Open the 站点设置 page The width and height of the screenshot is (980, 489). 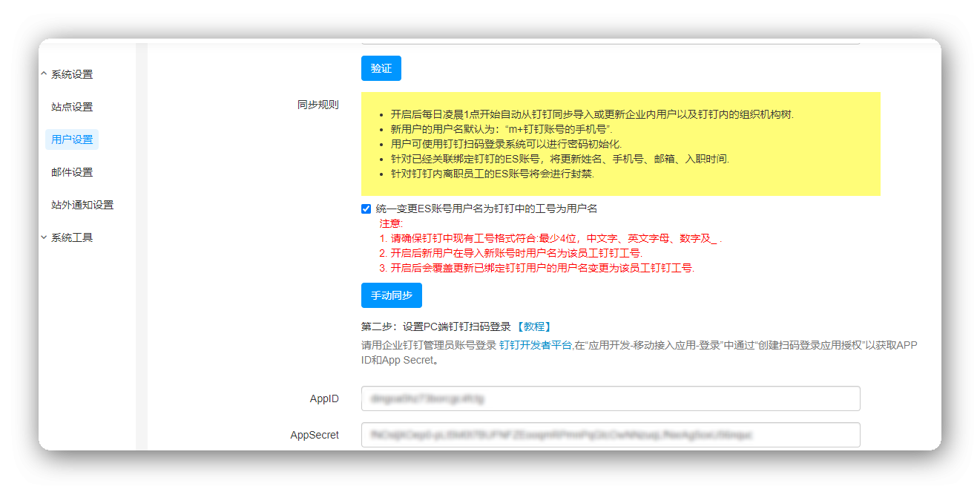click(x=72, y=107)
